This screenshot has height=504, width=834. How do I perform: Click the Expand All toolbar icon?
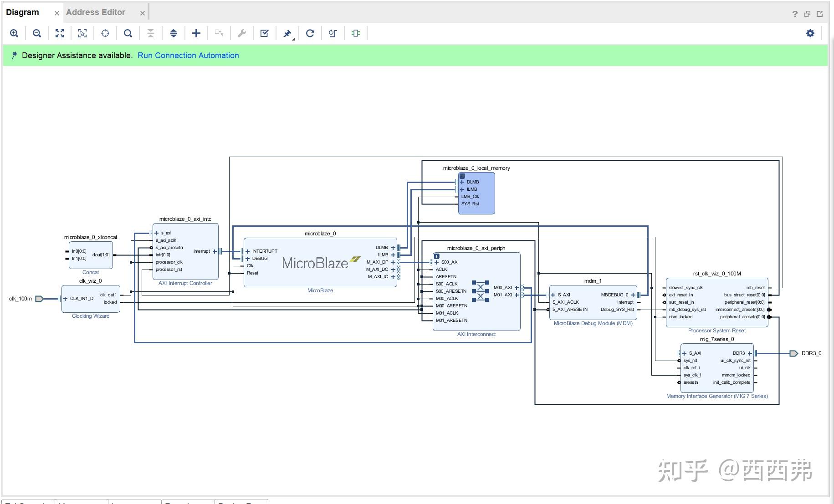[x=174, y=33]
